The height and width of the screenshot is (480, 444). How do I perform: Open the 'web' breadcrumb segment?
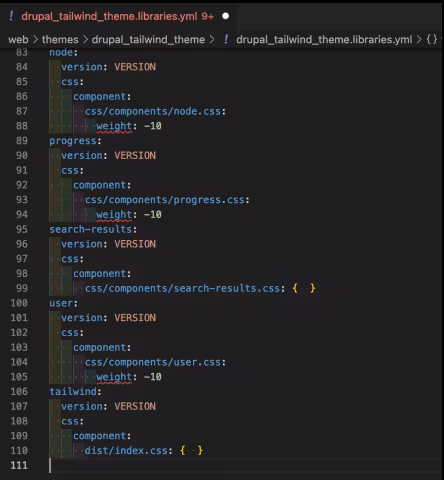tap(18, 40)
